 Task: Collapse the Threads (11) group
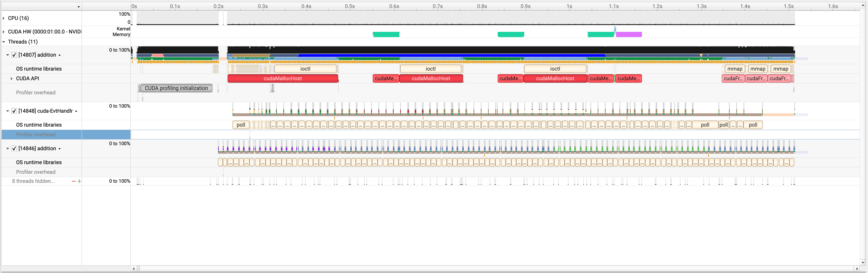[x=4, y=42]
